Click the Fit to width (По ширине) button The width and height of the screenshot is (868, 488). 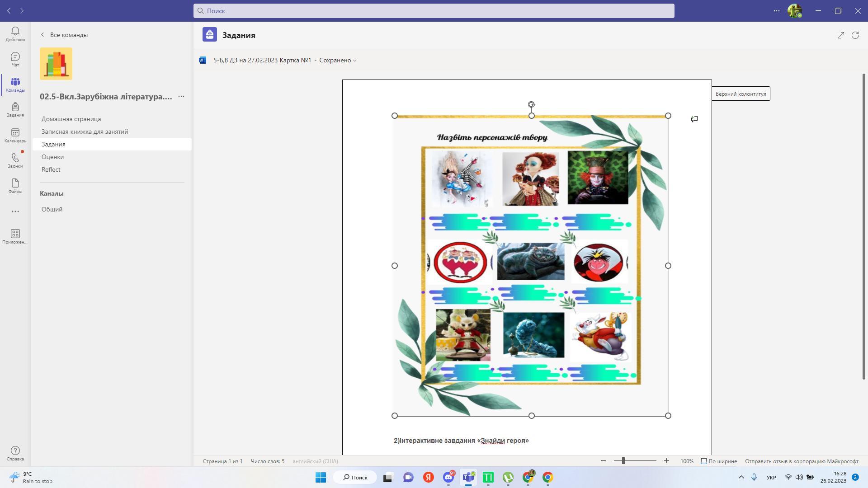pos(719,461)
